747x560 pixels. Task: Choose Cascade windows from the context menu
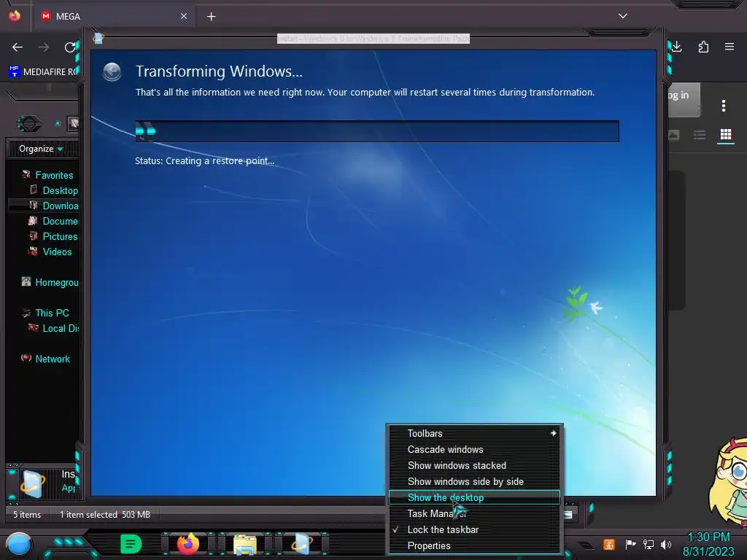click(474, 449)
